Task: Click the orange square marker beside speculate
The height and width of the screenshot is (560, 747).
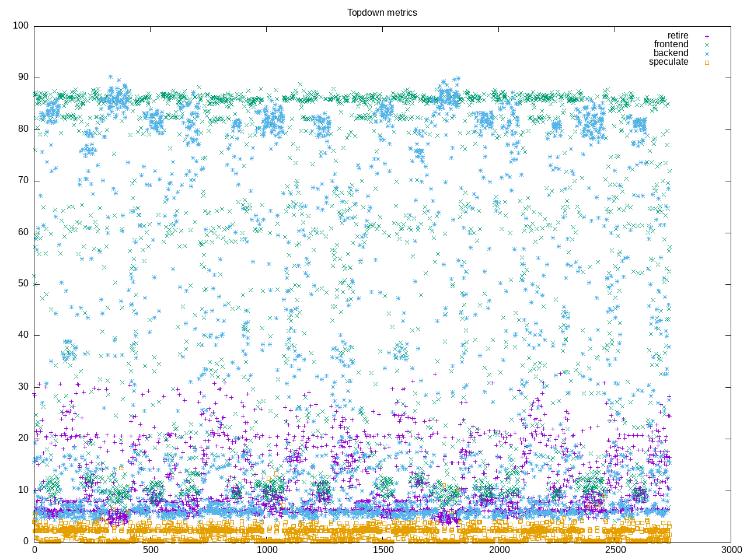Action: point(707,62)
